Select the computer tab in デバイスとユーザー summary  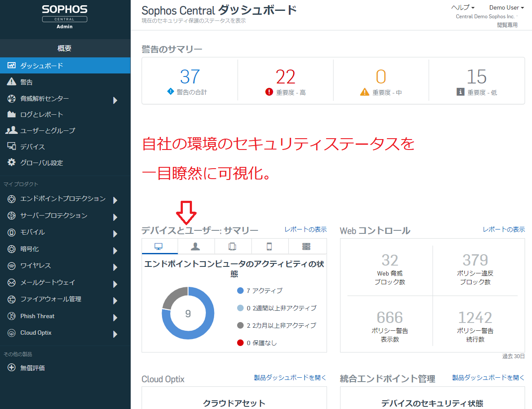coord(160,246)
